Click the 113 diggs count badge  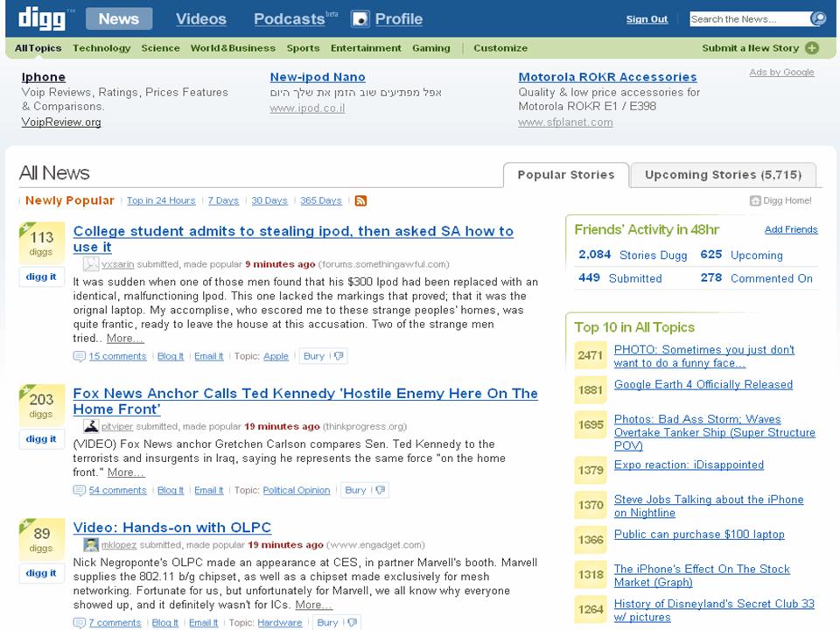coord(42,242)
